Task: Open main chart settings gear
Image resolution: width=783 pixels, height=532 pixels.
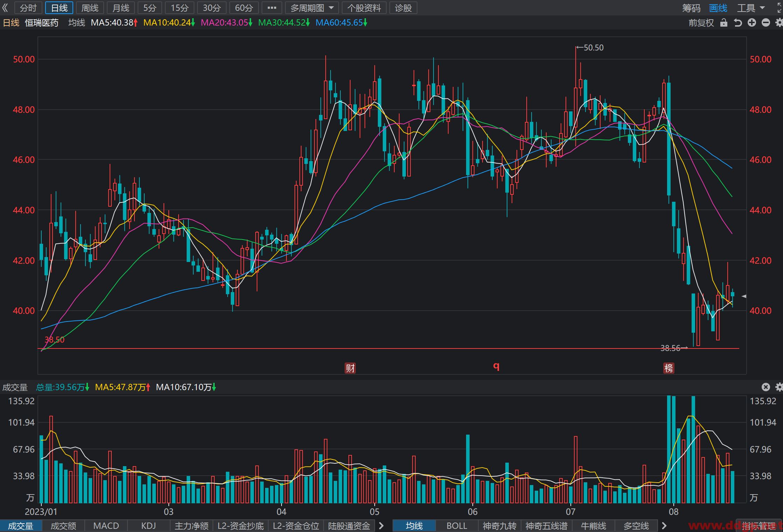Action: click(779, 23)
